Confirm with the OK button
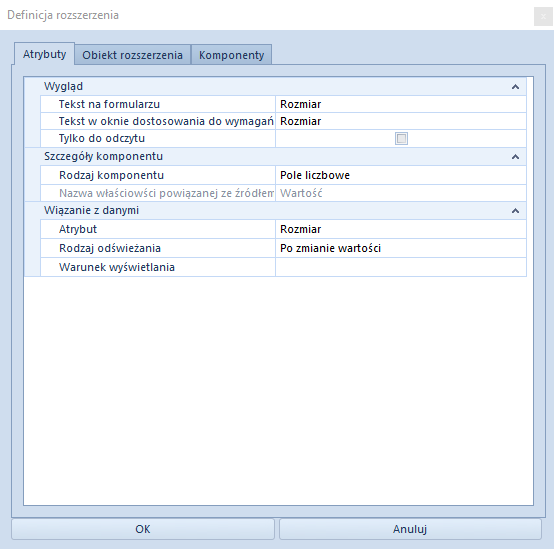This screenshot has height=549, width=554. coord(143,529)
